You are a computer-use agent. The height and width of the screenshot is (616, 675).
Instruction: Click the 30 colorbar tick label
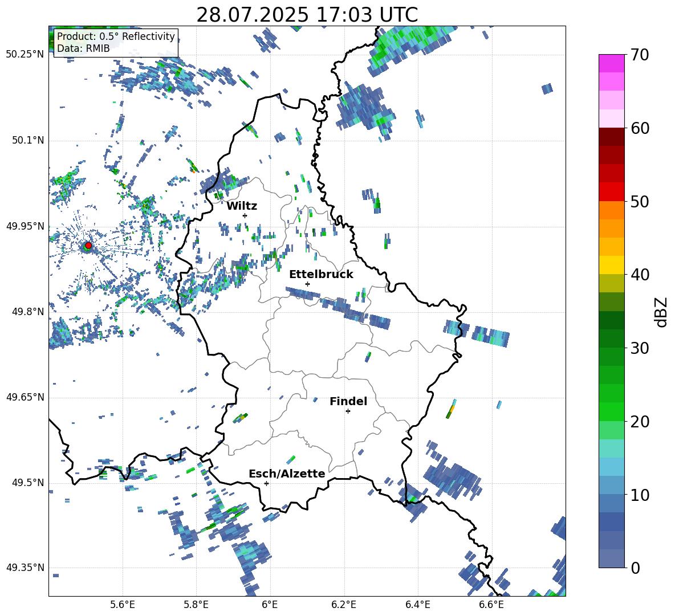point(640,348)
